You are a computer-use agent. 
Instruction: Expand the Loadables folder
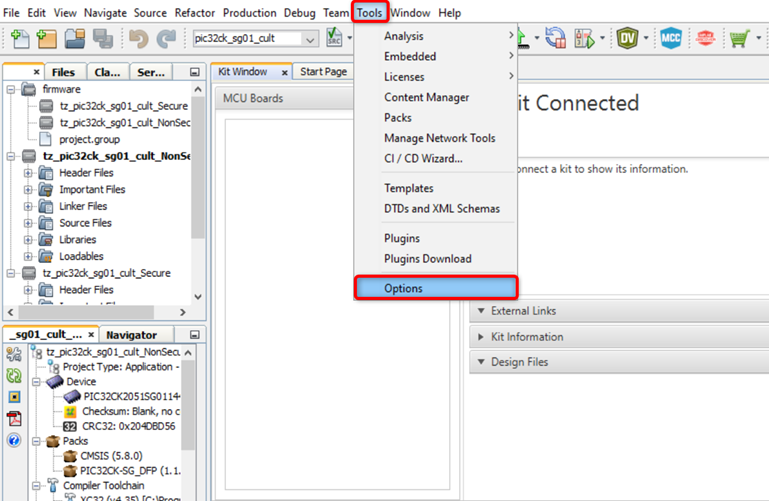[28, 256]
